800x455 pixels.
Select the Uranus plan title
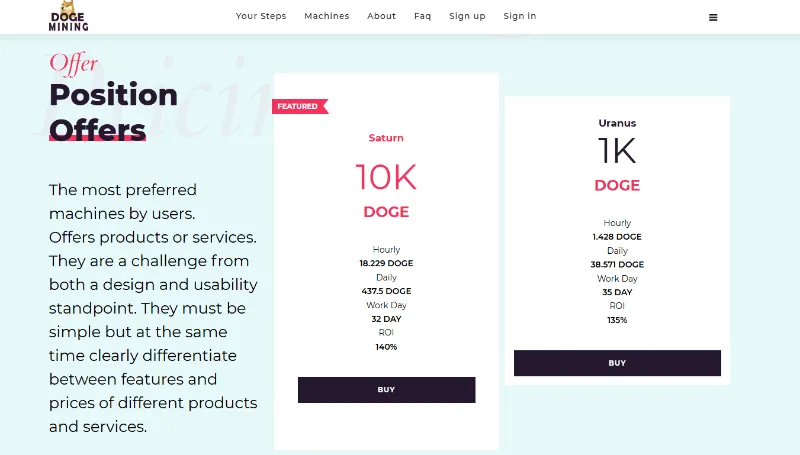[617, 123]
